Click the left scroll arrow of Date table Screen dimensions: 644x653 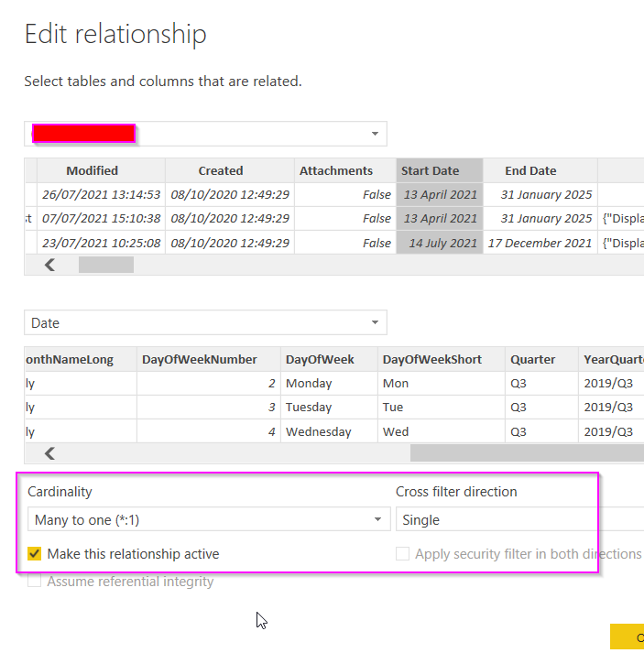[x=50, y=453]
